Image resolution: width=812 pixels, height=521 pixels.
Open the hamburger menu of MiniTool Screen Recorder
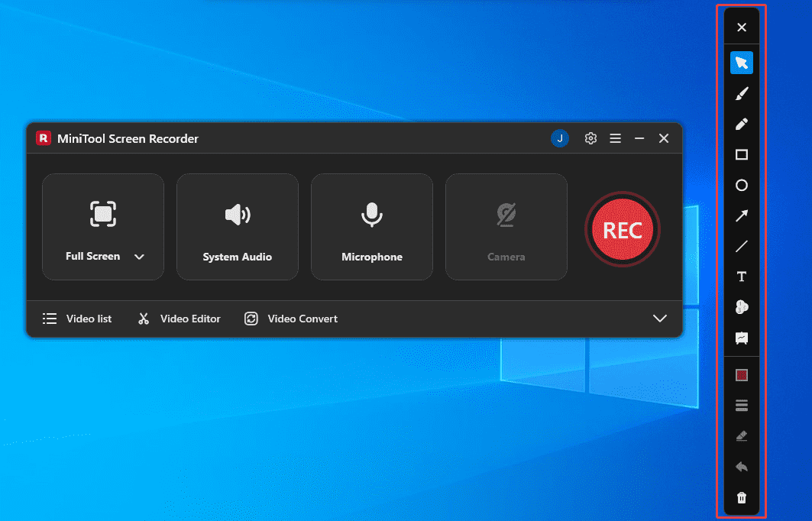coord(615,138)
